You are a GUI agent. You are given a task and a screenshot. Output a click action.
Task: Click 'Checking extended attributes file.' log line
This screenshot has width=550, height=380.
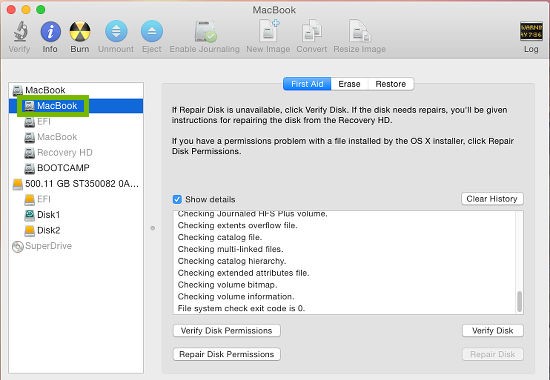[243, 273]
